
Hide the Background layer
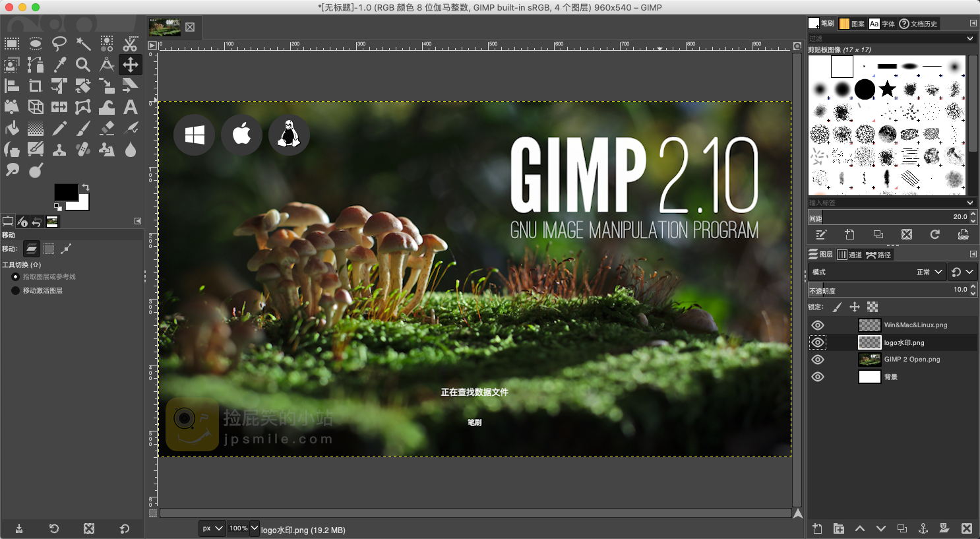817,377
